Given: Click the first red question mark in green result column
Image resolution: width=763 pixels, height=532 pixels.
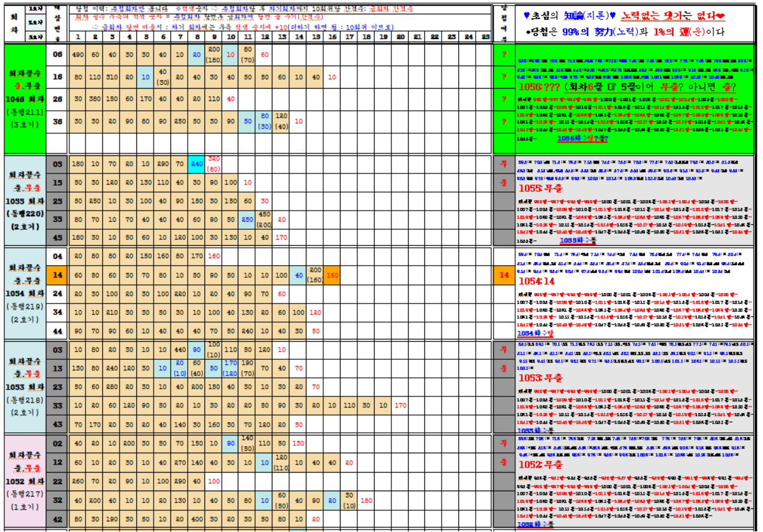Looking at the screenshot, I should pos(504,55).
